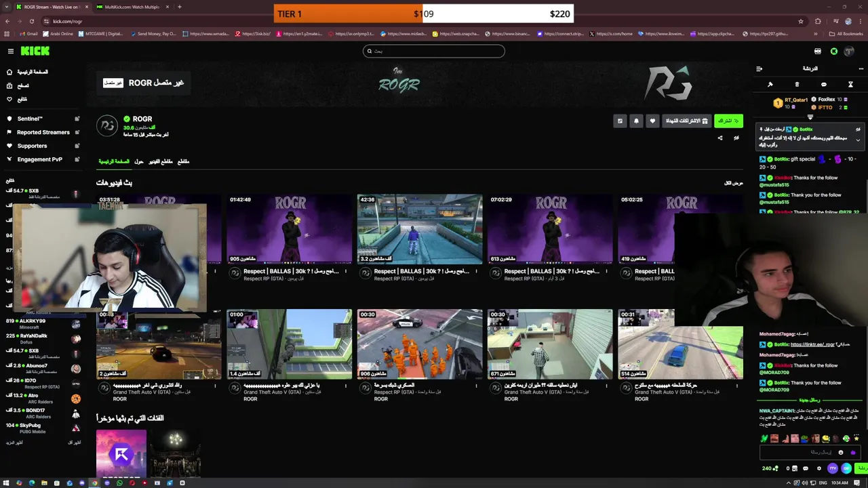Viewport: 868px width, 488px height.
Task: Click the 240 channel points indicator
Action: pyautogui.click(x=770, y=468)
